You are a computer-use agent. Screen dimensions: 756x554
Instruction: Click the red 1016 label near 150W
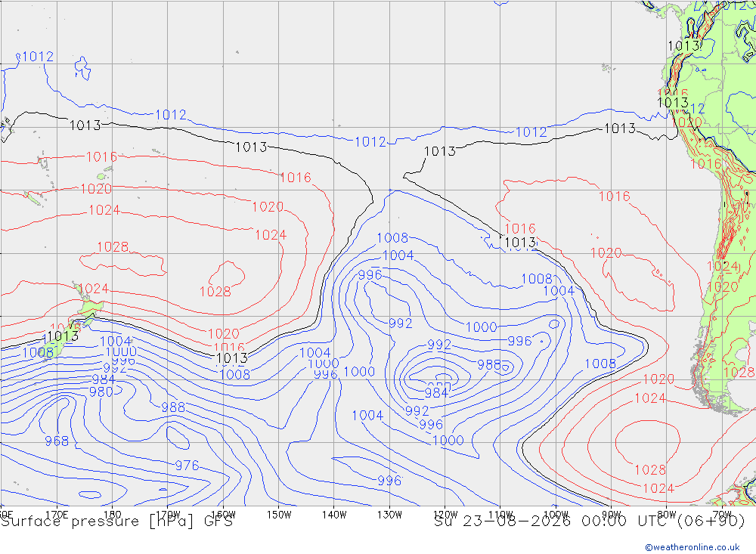[296, 178]
